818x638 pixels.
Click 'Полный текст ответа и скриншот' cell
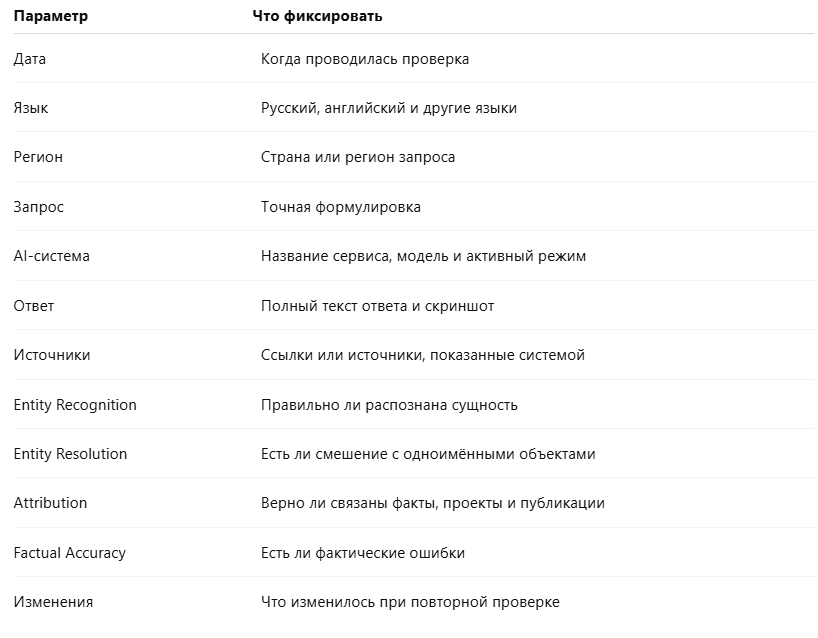[x=377, y=306]
